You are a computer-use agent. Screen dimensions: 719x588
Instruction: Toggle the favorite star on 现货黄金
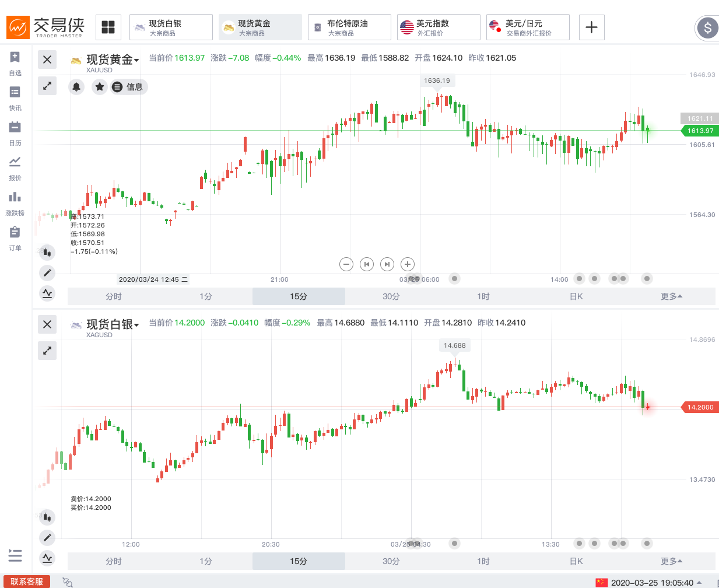[99, 87]
